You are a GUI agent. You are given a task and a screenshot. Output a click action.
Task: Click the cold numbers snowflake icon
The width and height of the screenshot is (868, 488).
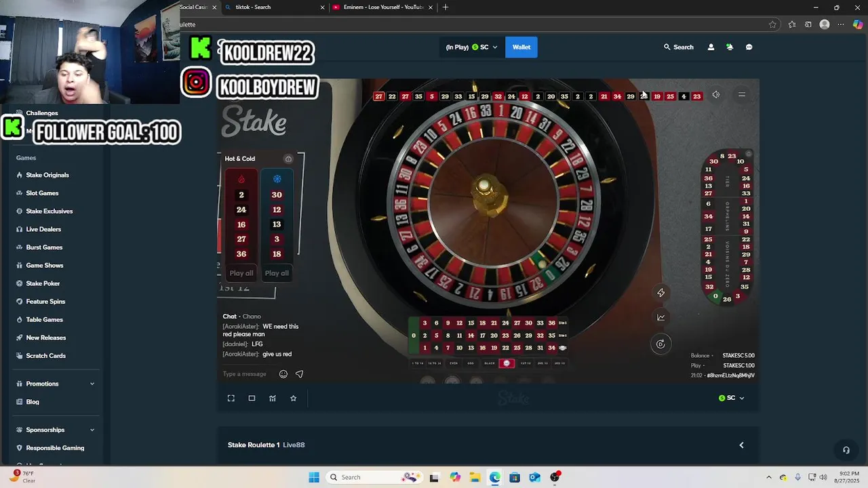point(277,179)
